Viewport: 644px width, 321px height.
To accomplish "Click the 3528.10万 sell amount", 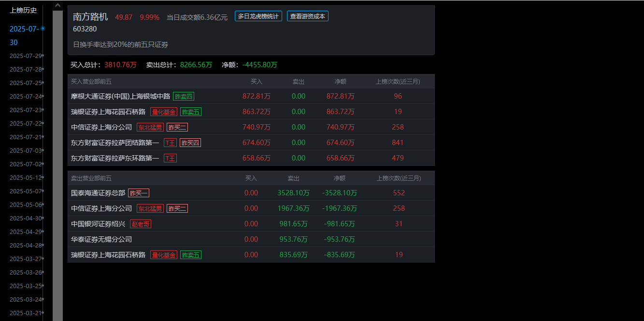I will point(293,193).
